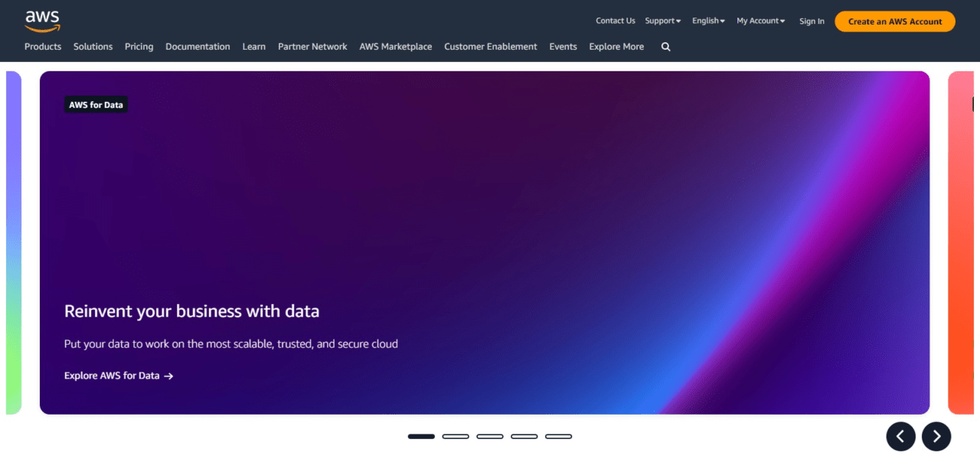Click the 'Put your data to work' subtitle
The height and width of the screenshot is (469, 980).
[x=231, y=344]
